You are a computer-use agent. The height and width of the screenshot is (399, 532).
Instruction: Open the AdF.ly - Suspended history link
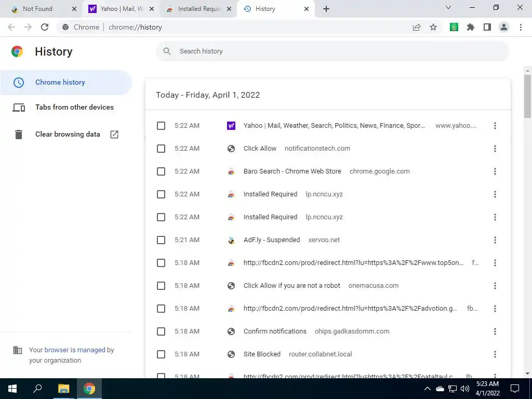pyautogui.click(x=271, y=240)
